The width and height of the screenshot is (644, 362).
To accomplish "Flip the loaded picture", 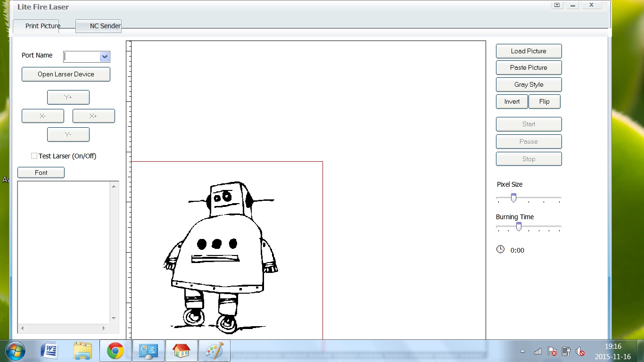I will click(x=545, y=101).
